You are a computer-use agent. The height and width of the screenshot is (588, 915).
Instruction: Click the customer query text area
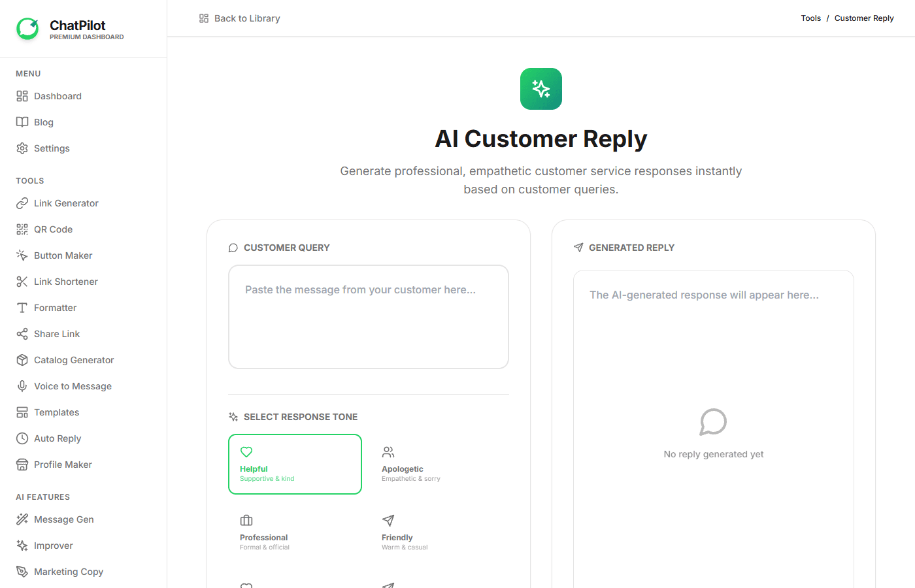(368, 316)
